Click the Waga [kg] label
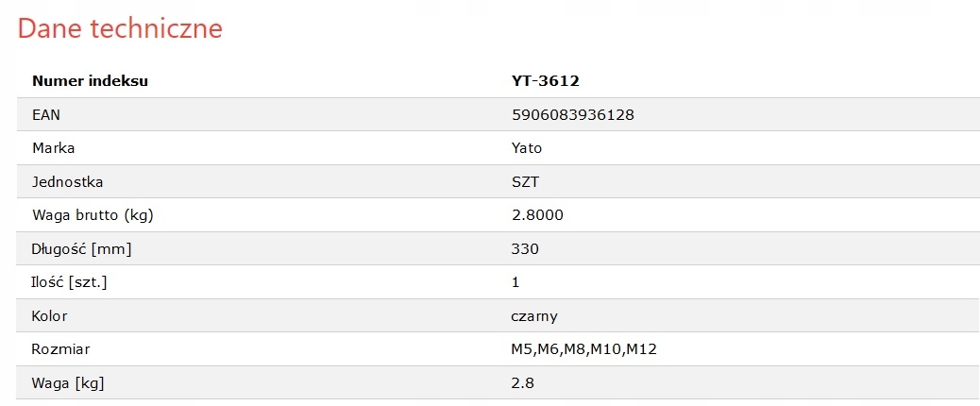 (69, 383)
